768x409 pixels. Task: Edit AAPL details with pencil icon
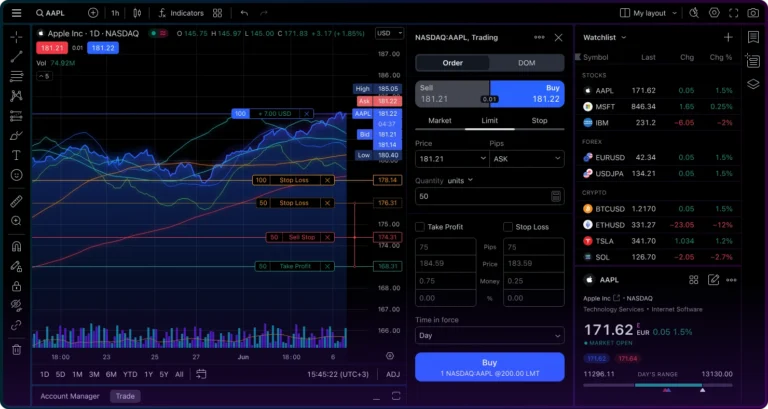pyautogui.click(x=713, y=280)
